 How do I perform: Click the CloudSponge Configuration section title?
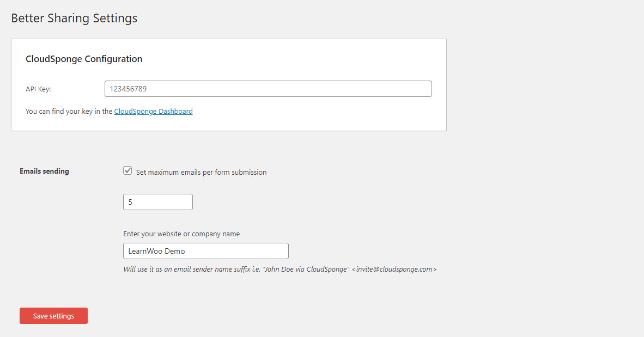coord(84,59)
